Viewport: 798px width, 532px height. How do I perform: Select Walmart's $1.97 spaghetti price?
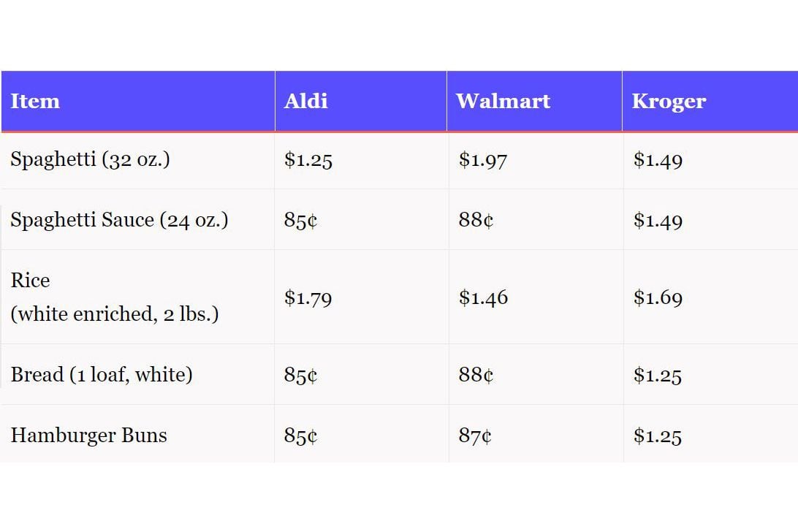pos(482,160)
